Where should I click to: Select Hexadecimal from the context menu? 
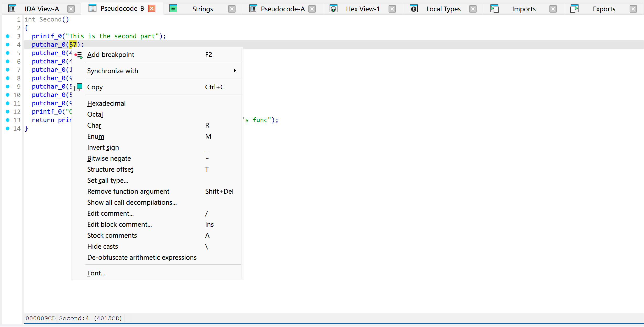tap(106, 103)
